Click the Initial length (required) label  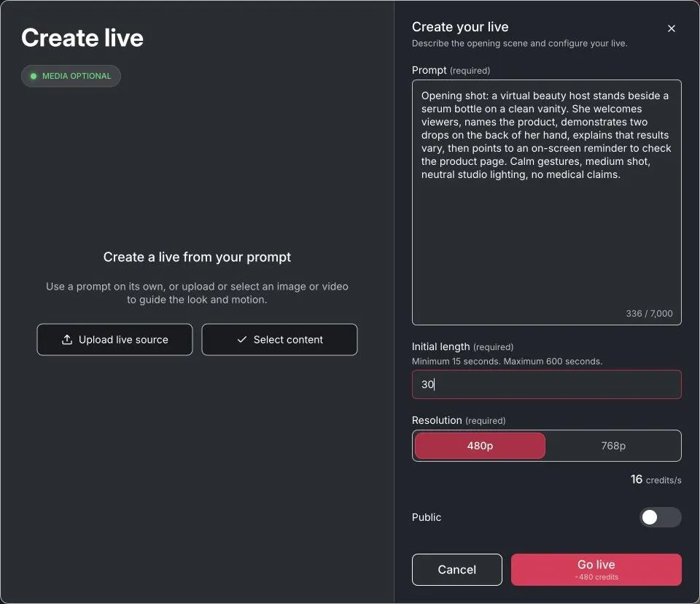[x=462, y=346]
